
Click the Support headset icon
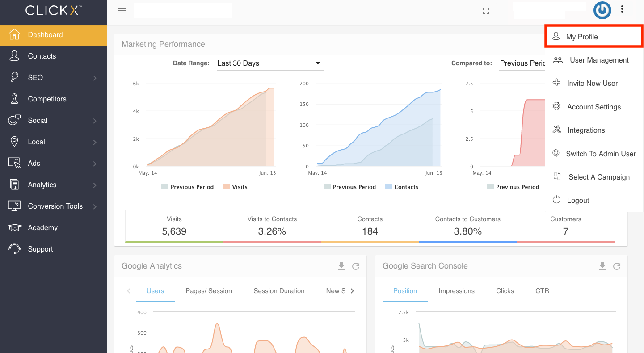pyautogui.click(x=14, y=249)
